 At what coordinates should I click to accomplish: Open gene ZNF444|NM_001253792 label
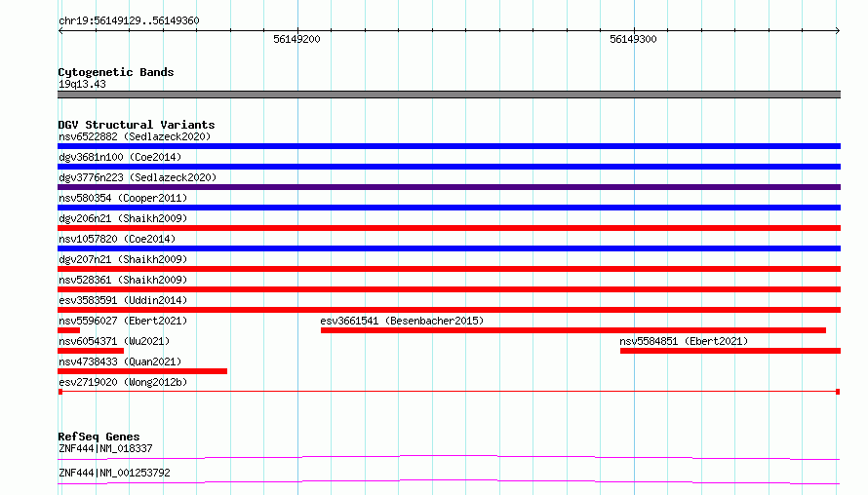click(x=114, y=473)
